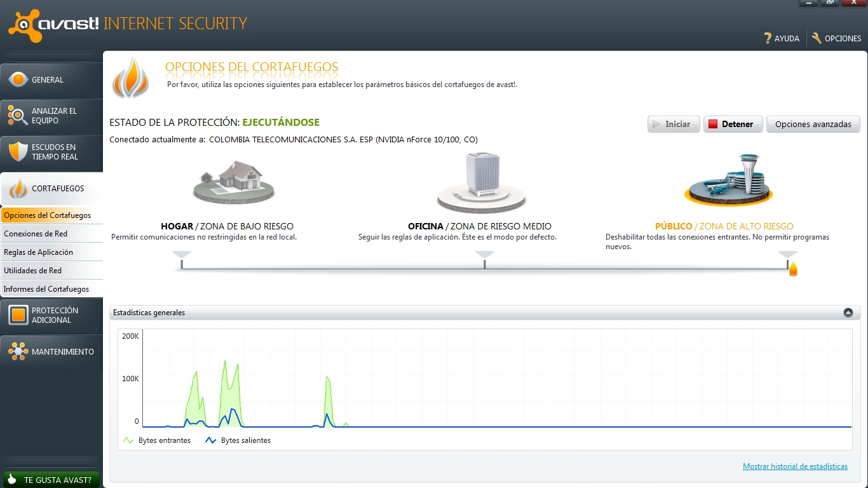The width and height of the screenshot is (868, 488).
Task: Click the EJECUTÁNDOSE status text
Action: [x=281, y=122]
